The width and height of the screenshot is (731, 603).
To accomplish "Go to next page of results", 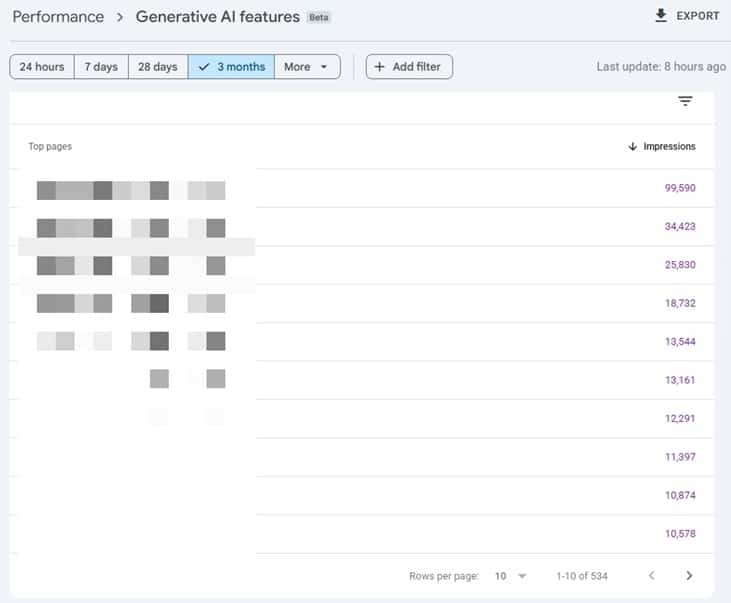I will [689, 575].
